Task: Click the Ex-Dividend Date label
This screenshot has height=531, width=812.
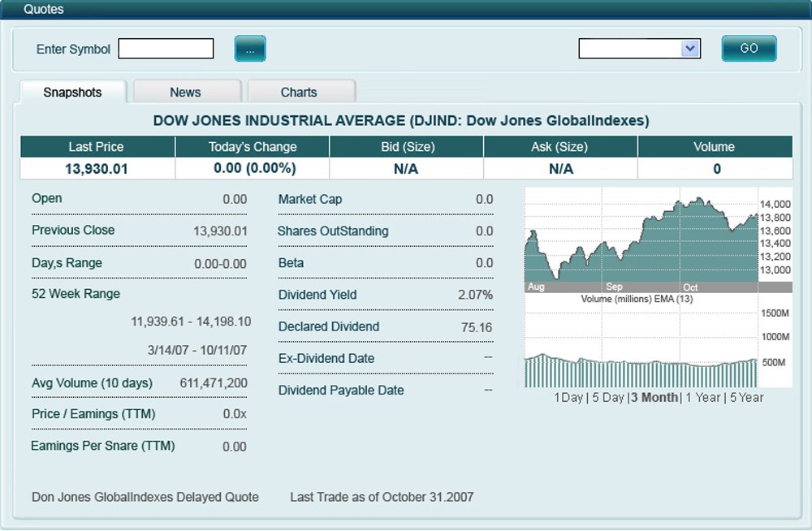Action: [326, 359]
